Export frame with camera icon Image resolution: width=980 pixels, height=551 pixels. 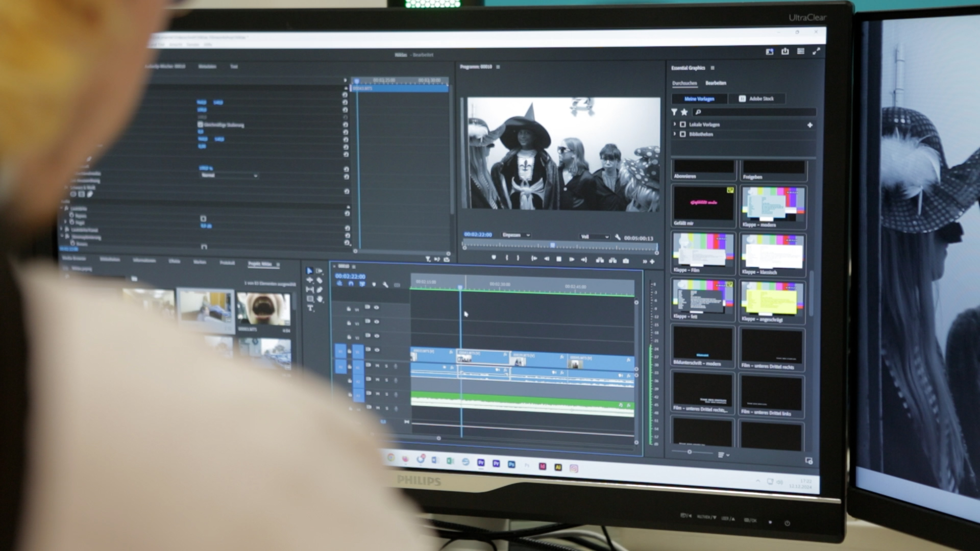[626, 261]
